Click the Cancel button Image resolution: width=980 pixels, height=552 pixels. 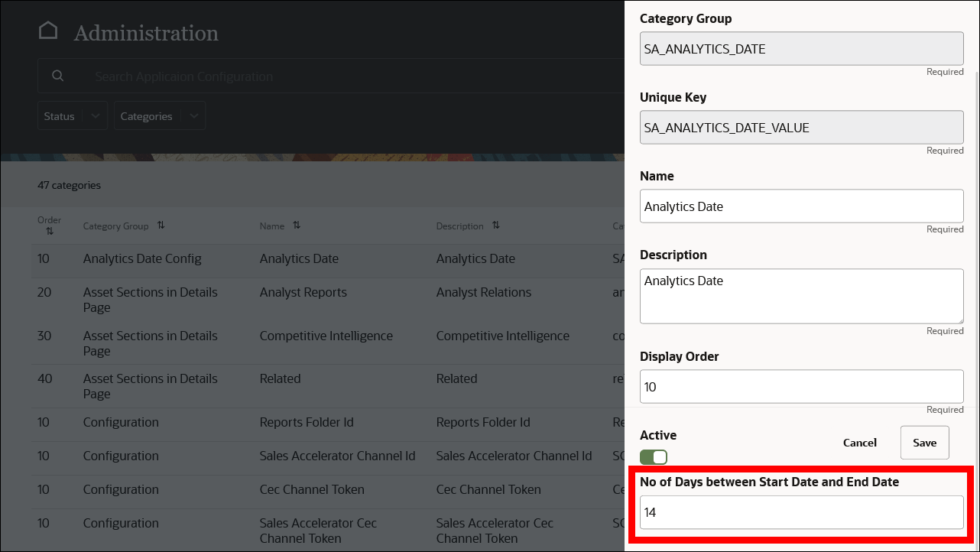[x=859, y=443]
